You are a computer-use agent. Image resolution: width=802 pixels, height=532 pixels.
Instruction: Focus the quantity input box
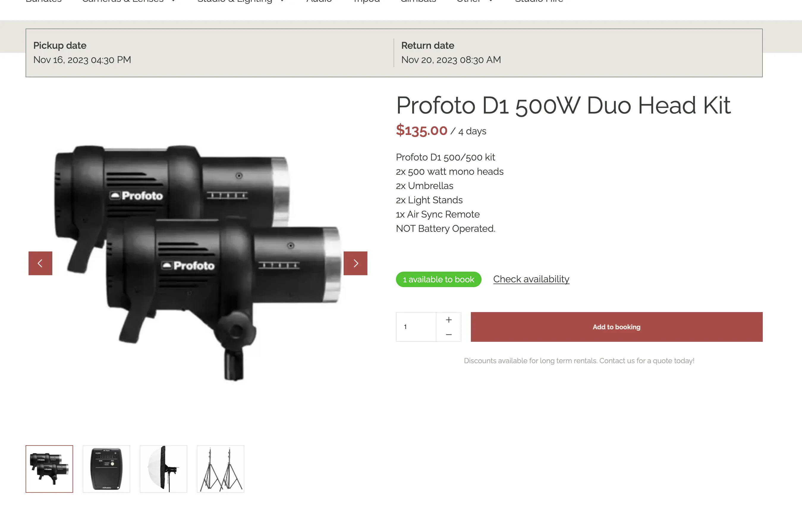(x=416, y=327)
